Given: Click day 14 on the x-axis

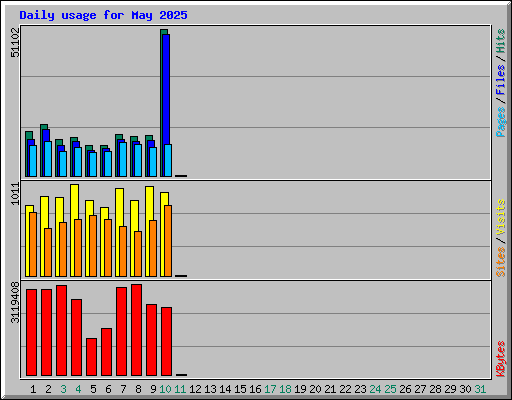Looking at the screenshot, I should pos(225,389).
